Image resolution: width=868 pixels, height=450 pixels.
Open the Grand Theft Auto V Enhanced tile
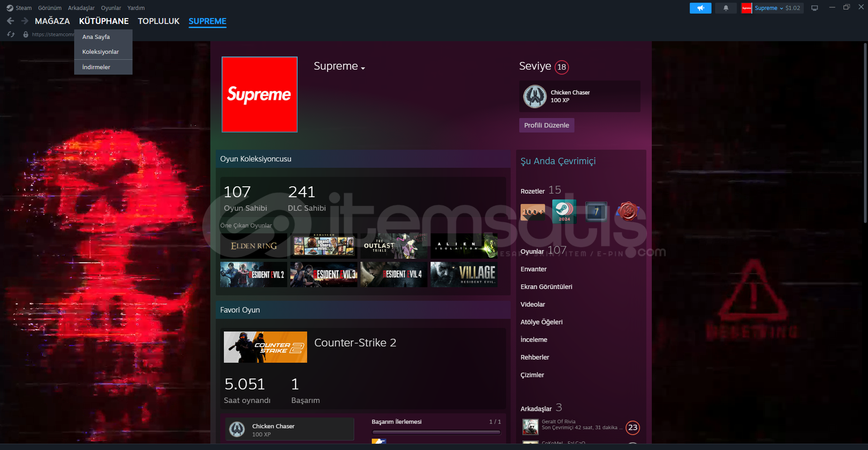tap(324, 246)
